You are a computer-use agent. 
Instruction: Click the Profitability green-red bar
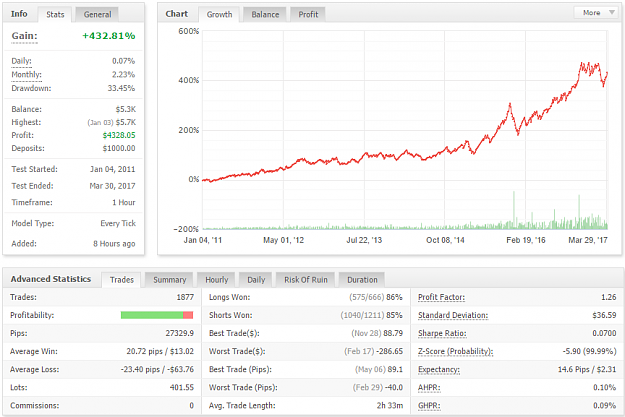tap(157, 315)
